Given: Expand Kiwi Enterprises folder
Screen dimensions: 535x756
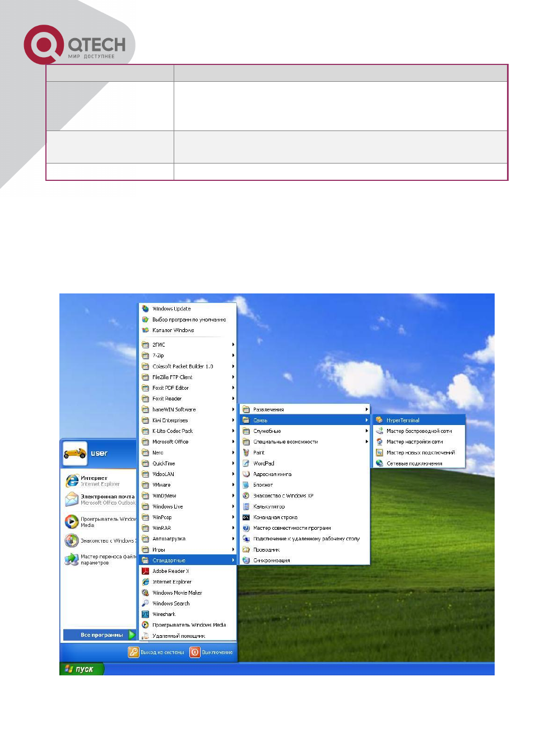Looking at the screenshot, I should [188, 421].
